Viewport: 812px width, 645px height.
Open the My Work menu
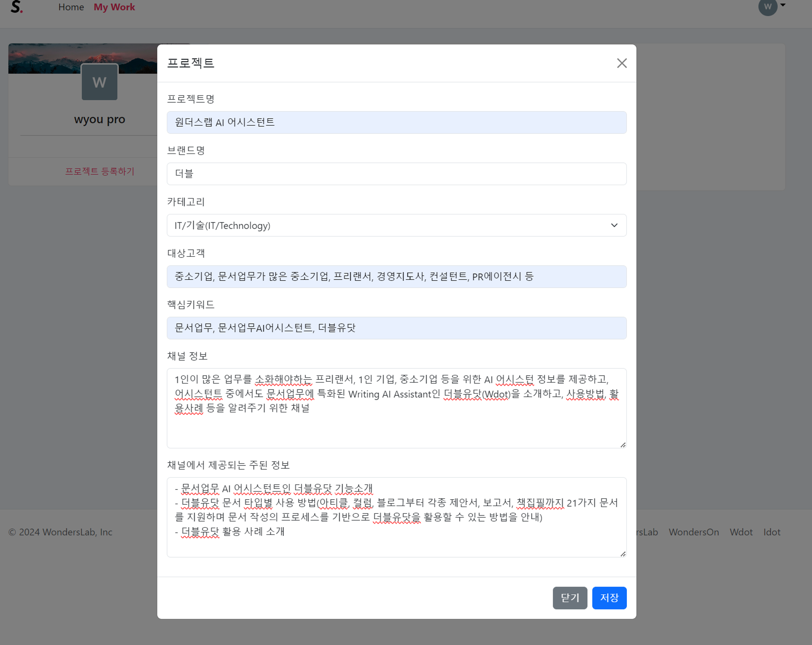coord(114,7)
